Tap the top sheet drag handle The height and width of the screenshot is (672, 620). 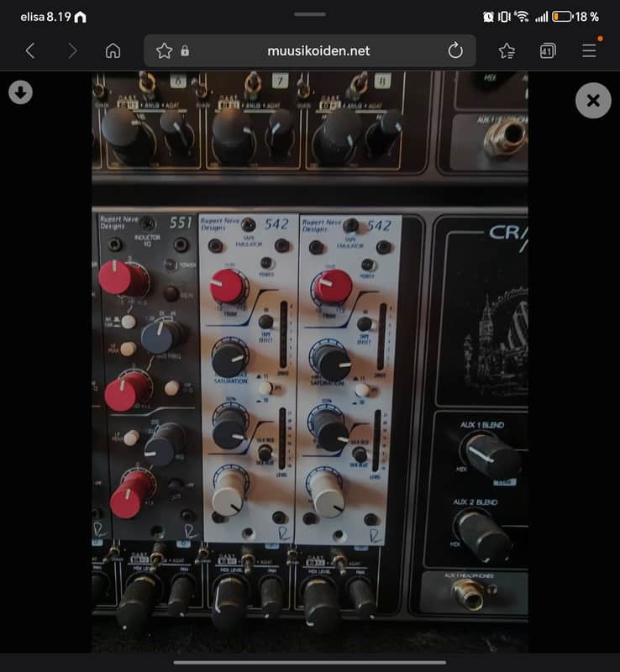[x=310, y=14]
